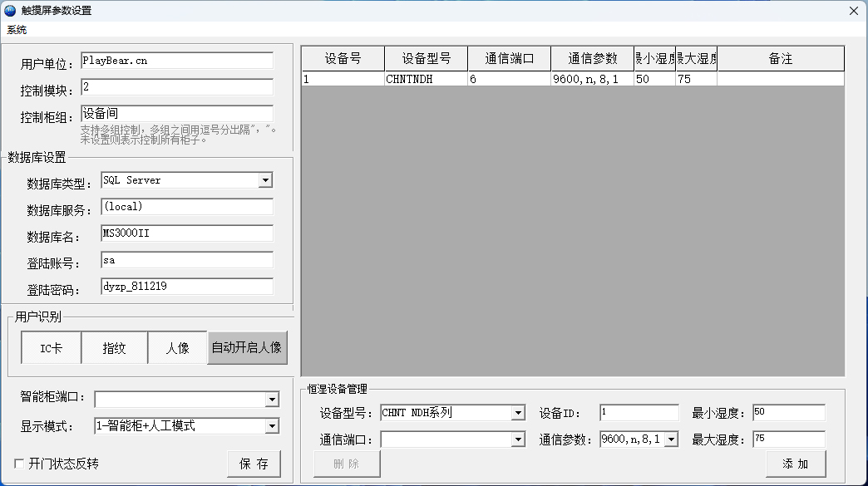Expand the 数据库类型 dropdown

click(x=265, y=180)
